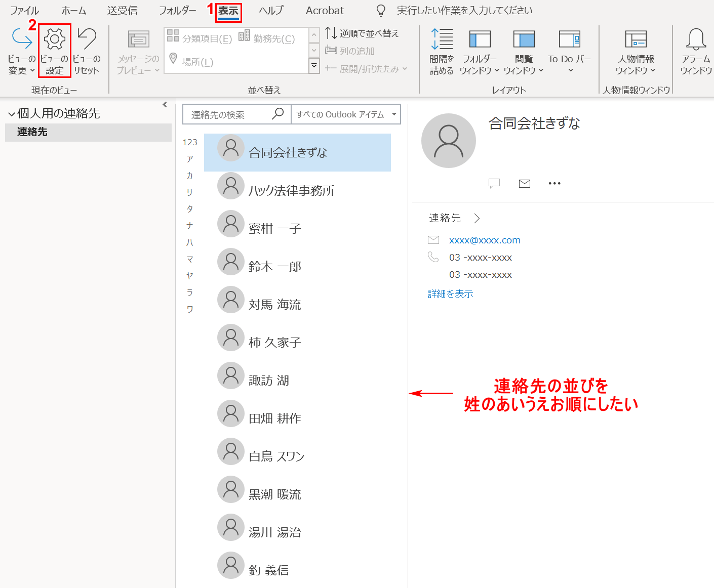714x588 pixels.
Task: Jump to index ラ
Action: (190, 292)
